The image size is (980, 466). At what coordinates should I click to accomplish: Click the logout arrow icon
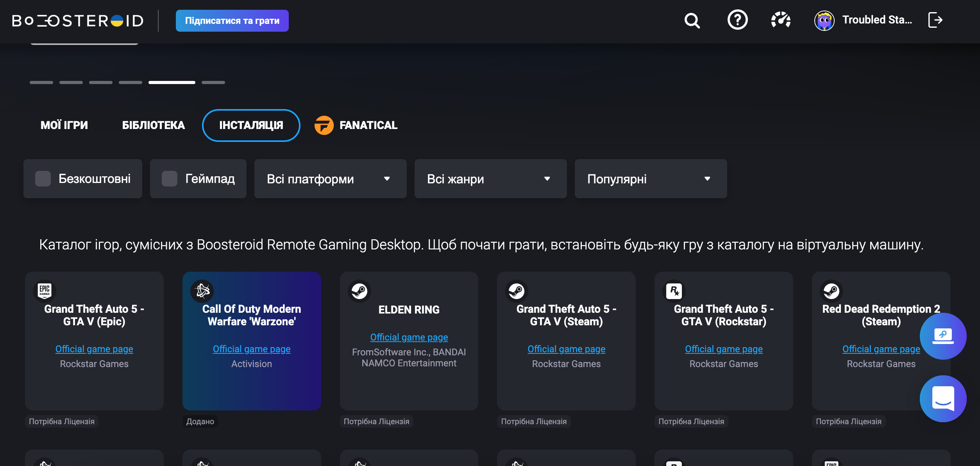(935, 20)
